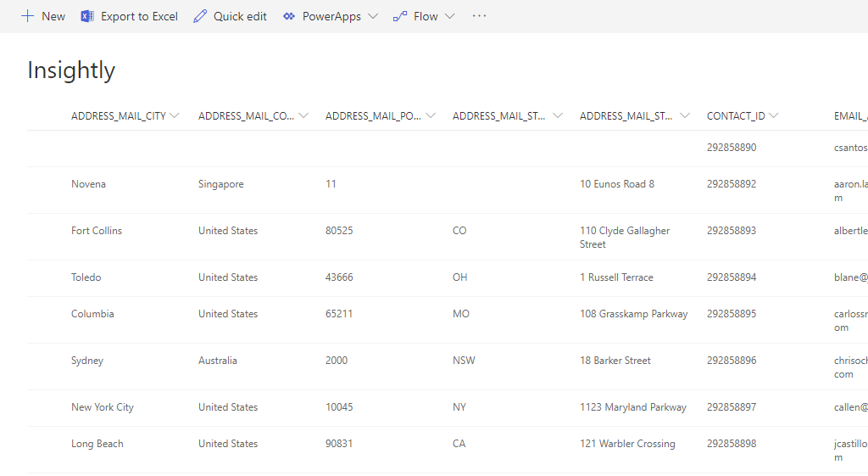Select the row with city Novena
Screen dimensions: 868x476
88,184
